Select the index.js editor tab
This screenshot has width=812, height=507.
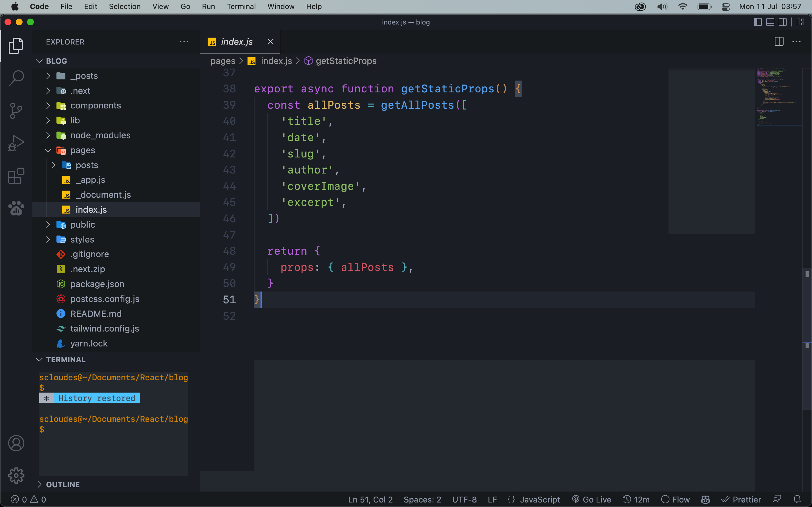pos(236,42)
